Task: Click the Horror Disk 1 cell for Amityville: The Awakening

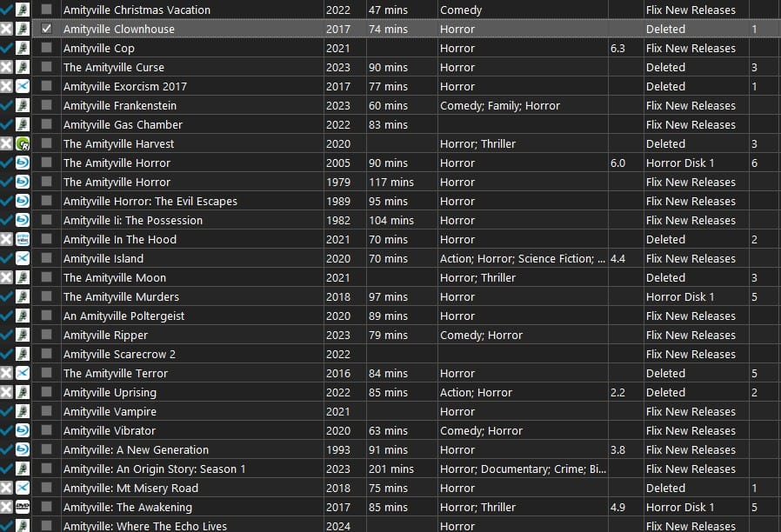Action: [x=680, y=508]
